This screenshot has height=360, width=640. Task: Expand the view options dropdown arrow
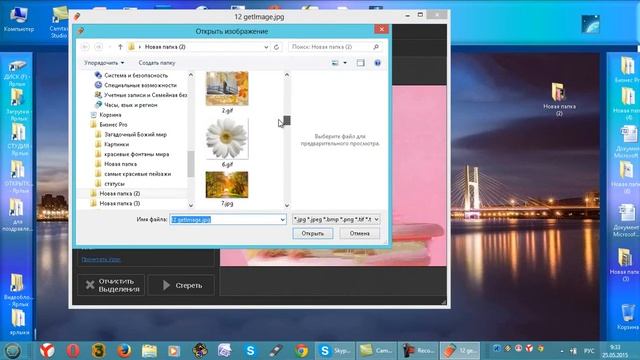(x=345, y=63)
